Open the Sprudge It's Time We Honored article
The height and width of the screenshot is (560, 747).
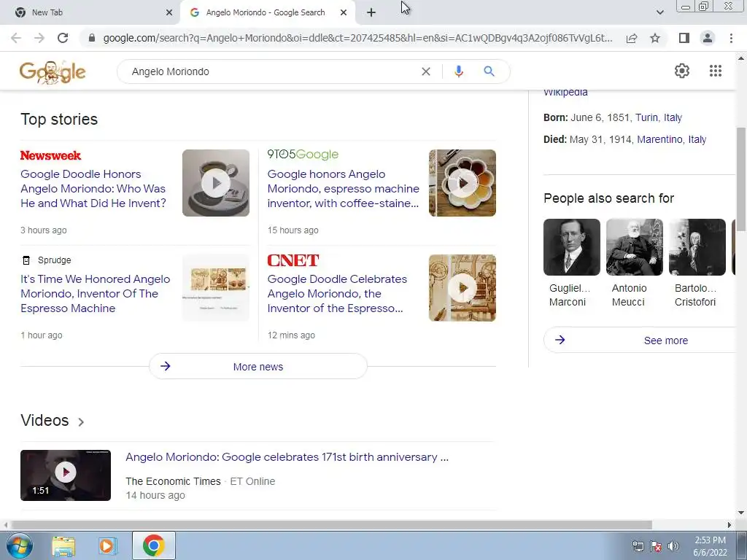tap(96, 293)
